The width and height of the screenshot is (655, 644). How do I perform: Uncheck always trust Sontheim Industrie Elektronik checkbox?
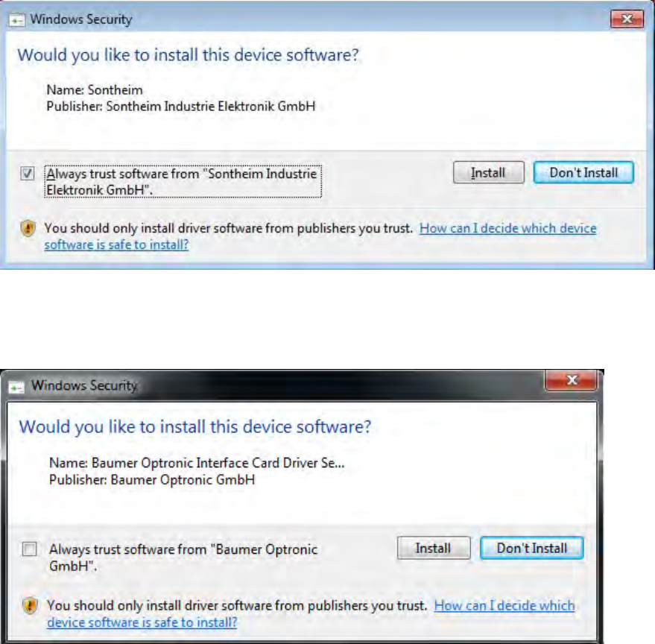coord(28,173)
